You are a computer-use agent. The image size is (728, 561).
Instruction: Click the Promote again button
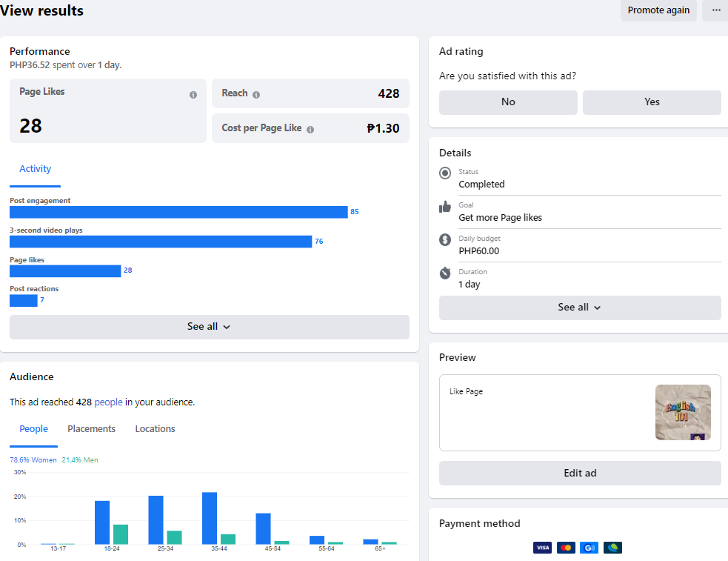[x=658, y=10]
